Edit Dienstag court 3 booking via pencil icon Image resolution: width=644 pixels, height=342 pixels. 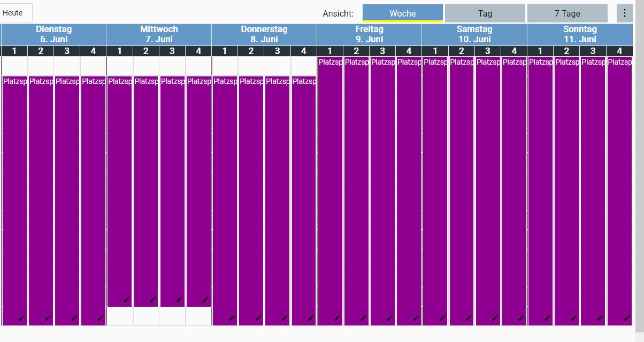coord(74,318)
